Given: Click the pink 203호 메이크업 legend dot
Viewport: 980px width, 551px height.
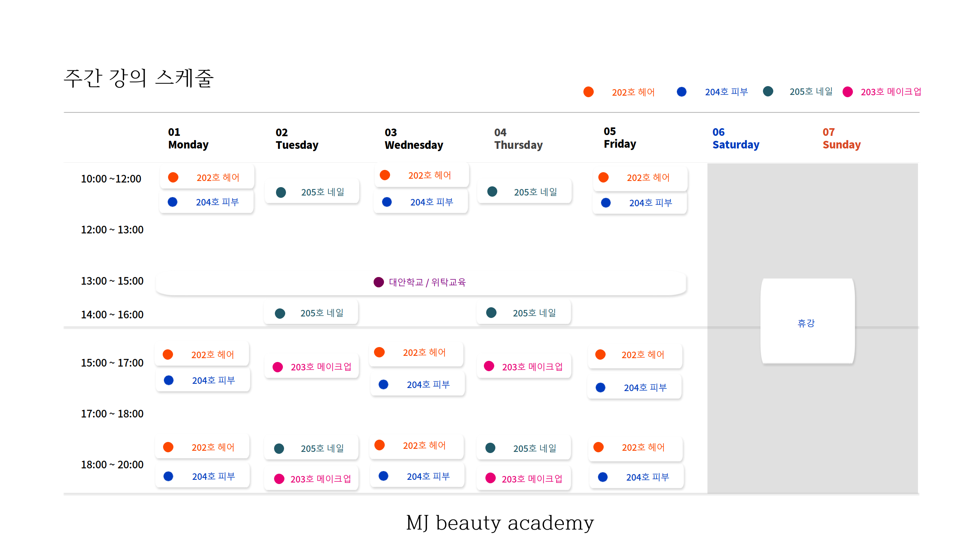Looking at the screenshot, I should (x=848, y=92).
